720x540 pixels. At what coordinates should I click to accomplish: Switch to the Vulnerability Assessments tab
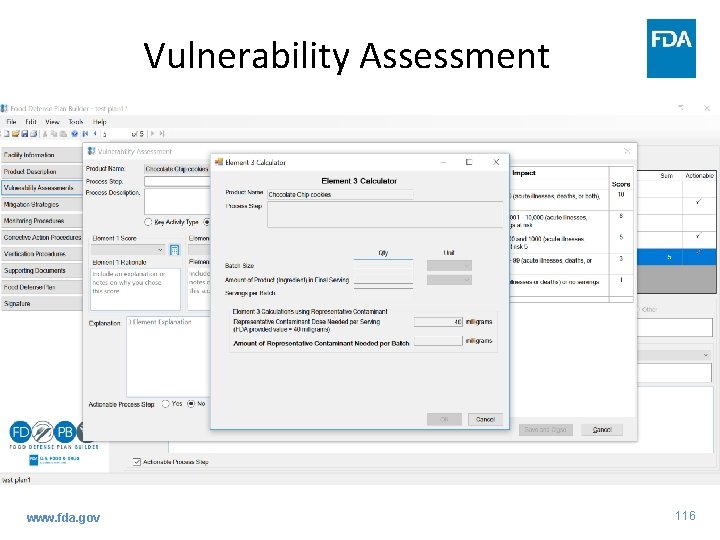pyautogui.click(x=42, y=188)
